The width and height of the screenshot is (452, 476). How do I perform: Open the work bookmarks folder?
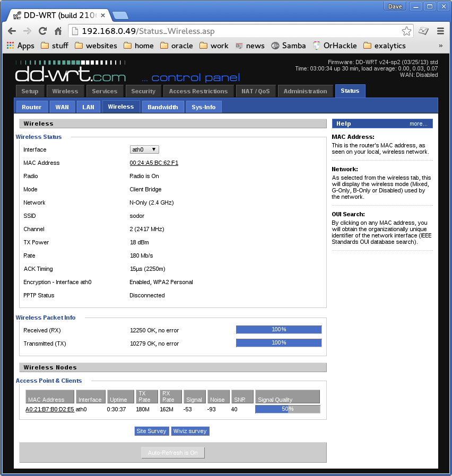214,46
